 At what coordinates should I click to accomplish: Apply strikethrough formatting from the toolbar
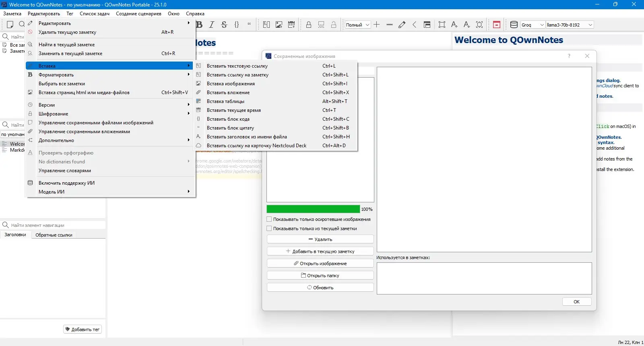pyautogui.click(x=224, y=25)
